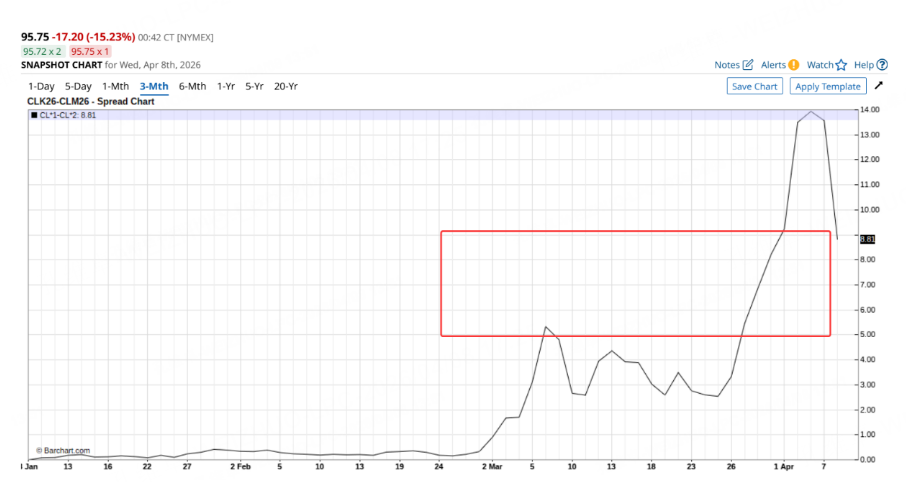Click the 95.75 x 1 ask quote
The width and height of the screenshot is (906, 482).
(x=90, y=51)
